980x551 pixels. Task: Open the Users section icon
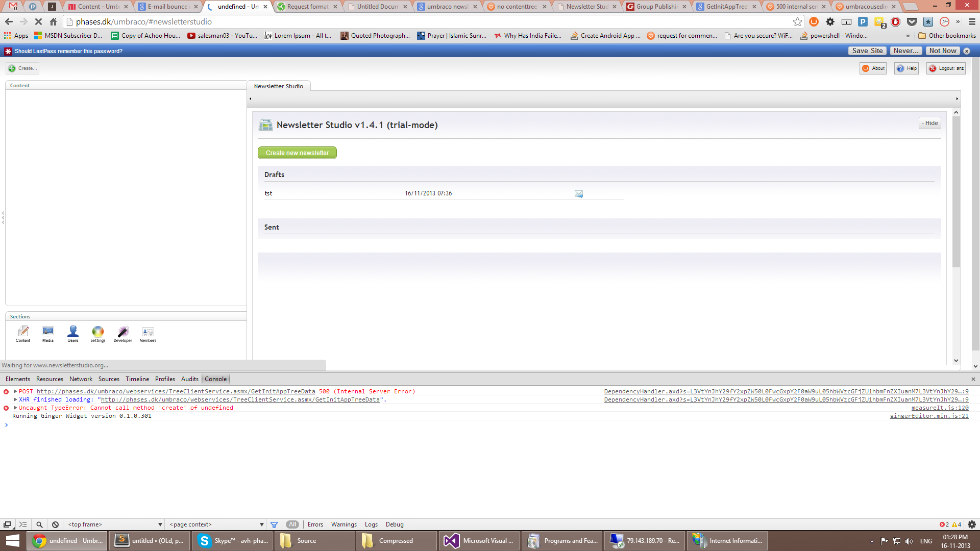pyautogui.click(x=73, y=334)
